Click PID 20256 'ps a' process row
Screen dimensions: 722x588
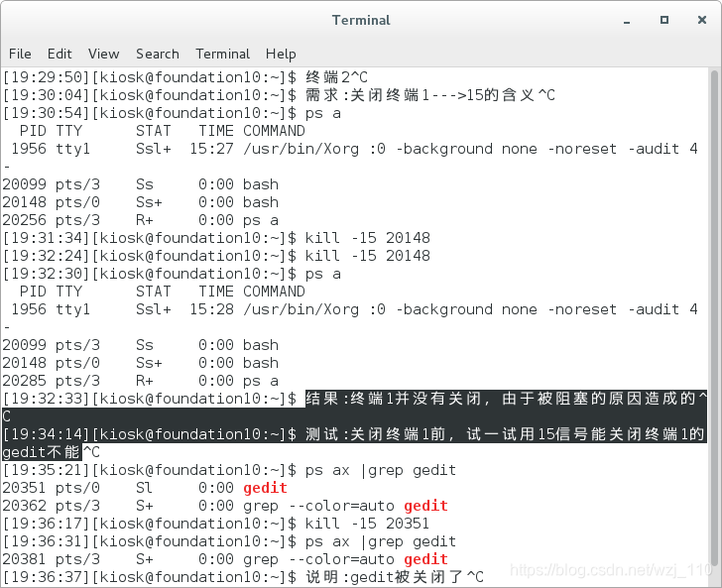pyautogui.click(x=141, y=220)
